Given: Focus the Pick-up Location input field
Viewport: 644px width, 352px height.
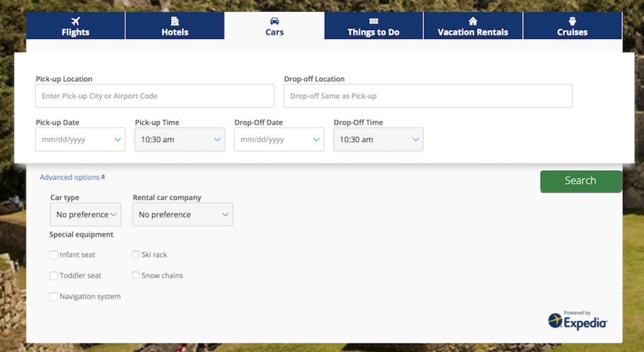Looking at the screenshot, I should (155, 96).
